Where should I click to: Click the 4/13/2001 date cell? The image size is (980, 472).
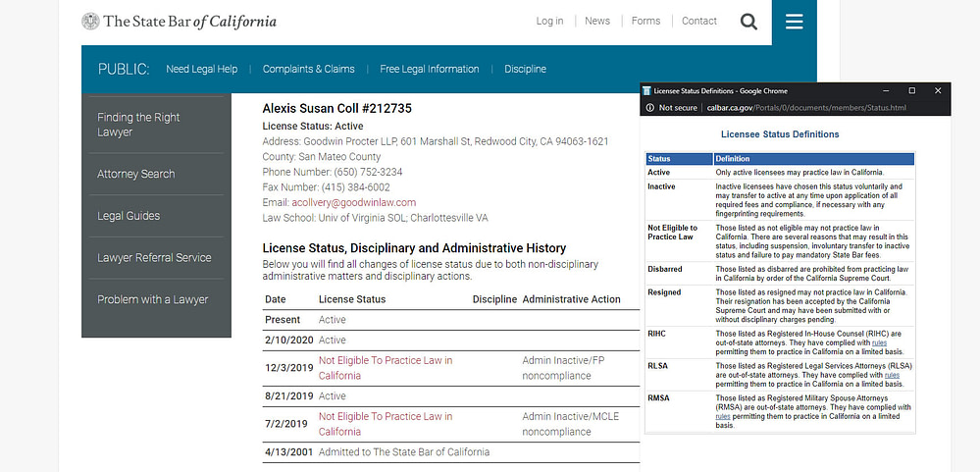288,451
